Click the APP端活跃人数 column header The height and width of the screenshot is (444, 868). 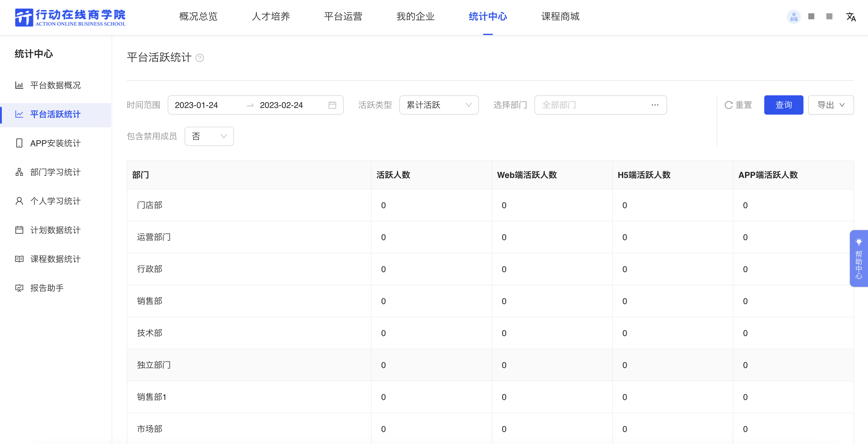click(x=794, y=175)
